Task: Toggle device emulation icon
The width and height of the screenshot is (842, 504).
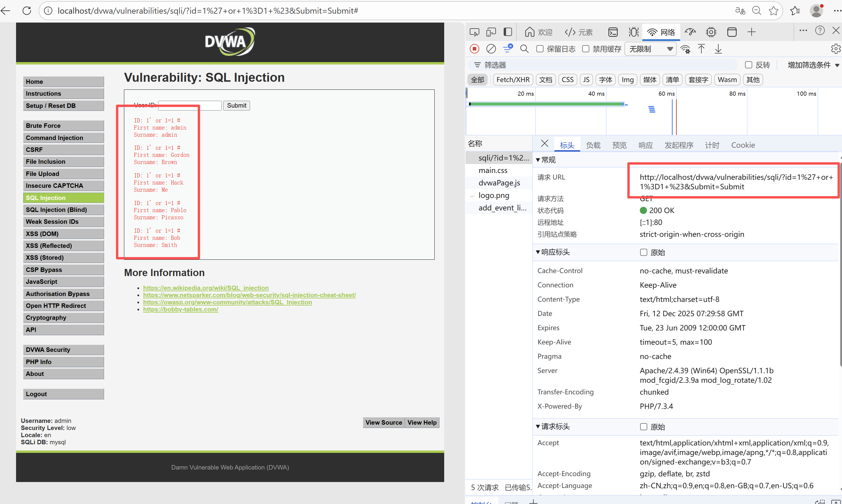Action: 491,32
